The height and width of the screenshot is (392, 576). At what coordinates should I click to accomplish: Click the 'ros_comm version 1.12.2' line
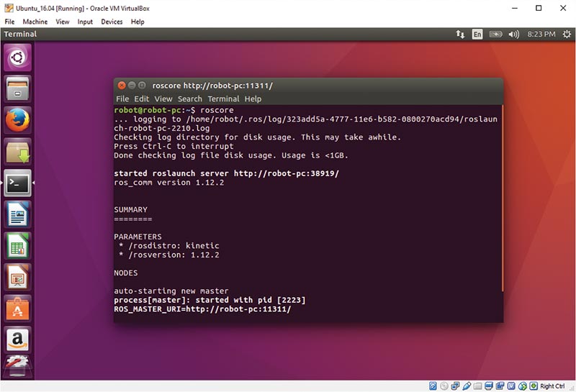point(169,183)
